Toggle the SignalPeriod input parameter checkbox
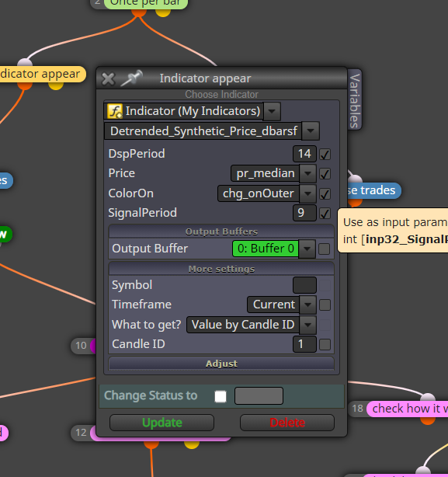Viewport: 448px width, 477px height. click(x=325, y=213)
